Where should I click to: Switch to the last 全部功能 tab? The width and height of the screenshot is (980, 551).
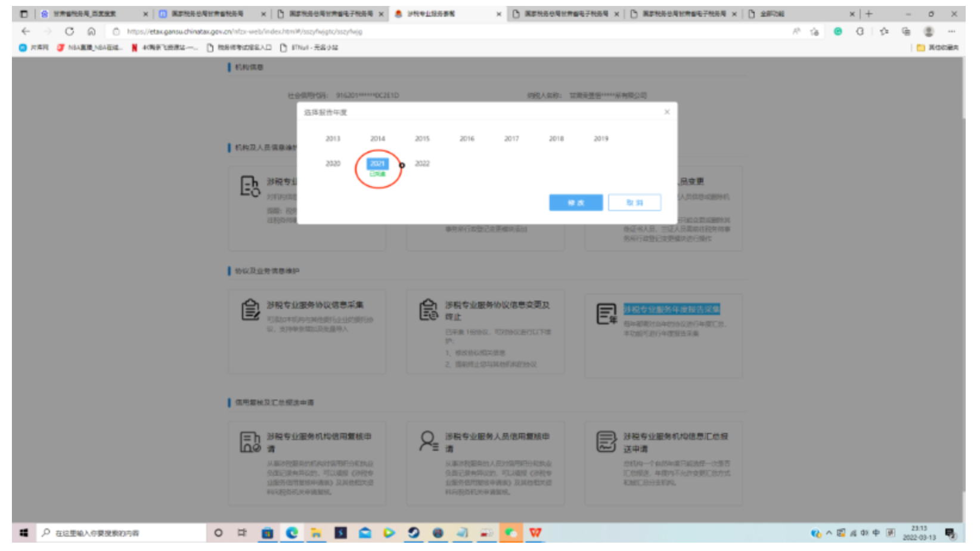(802, 14)
